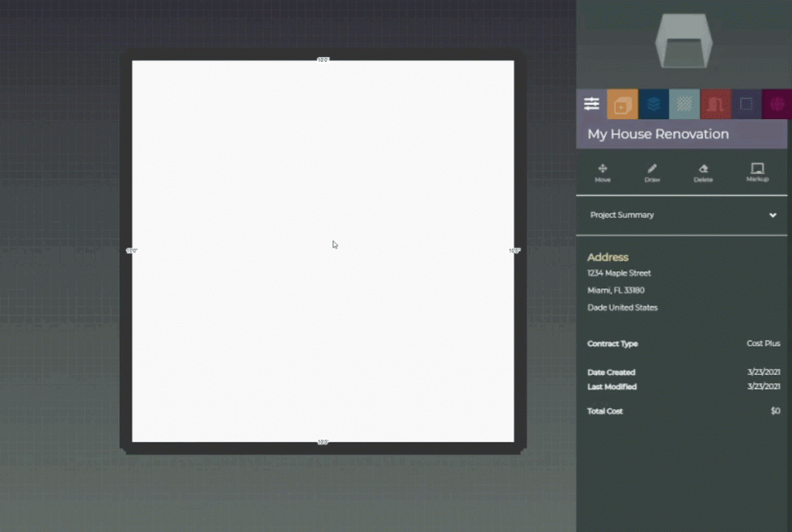This screenshot has width=792, height=532.
Task: Select the Move tool
Action: (x=603, y=172)
